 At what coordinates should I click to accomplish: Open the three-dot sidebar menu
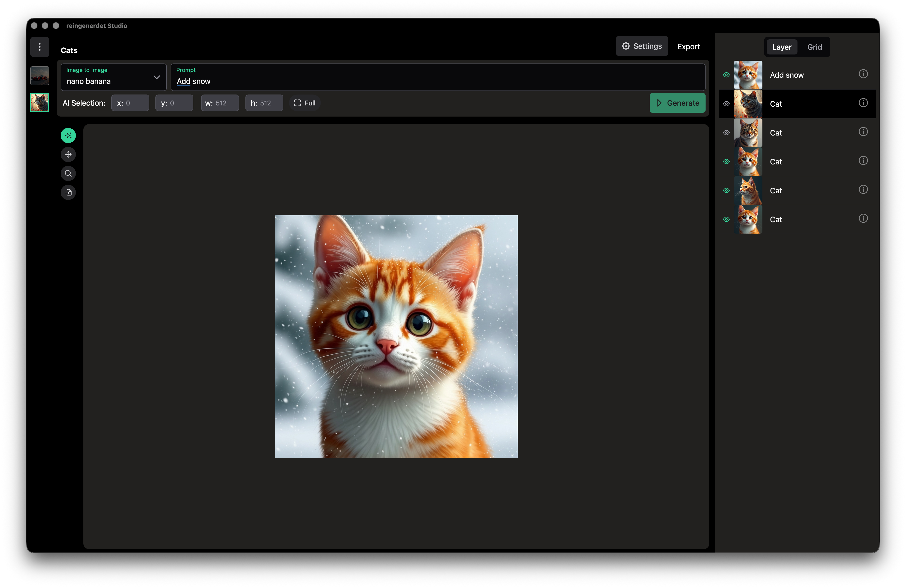(40, 47)
